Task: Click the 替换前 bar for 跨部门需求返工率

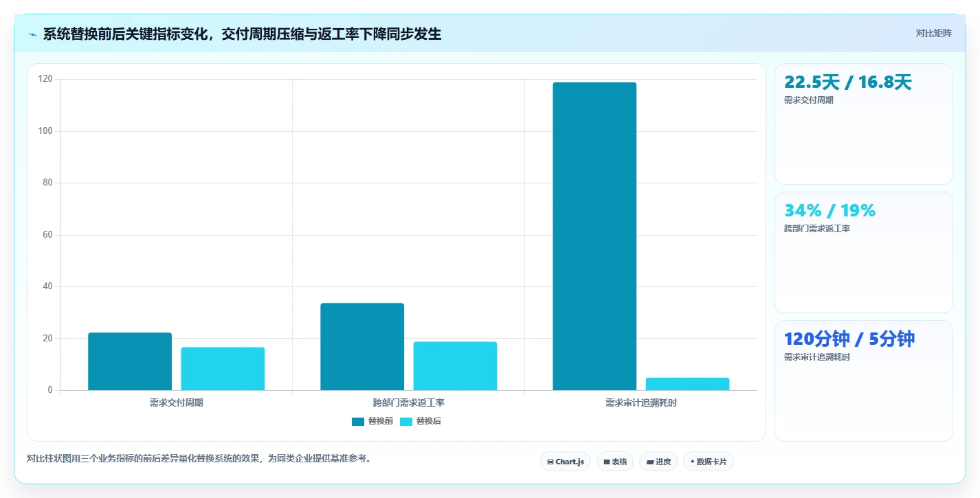Action: [362, 346]
